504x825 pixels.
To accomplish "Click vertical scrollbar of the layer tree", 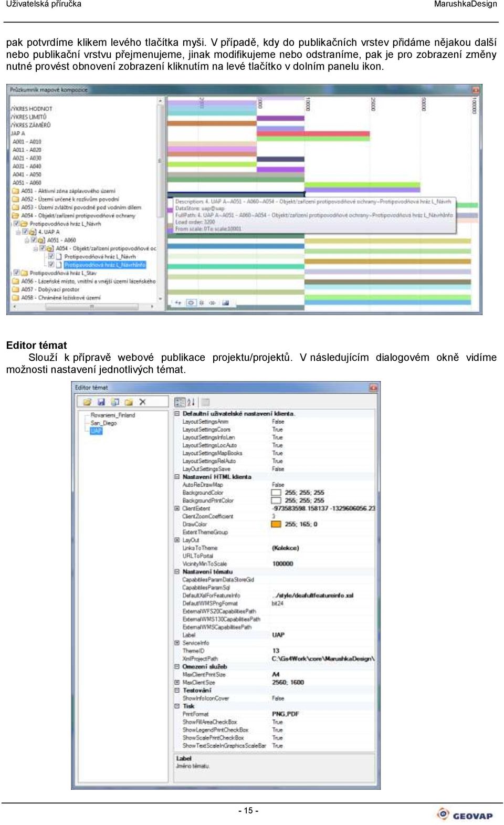I will point(160,160).
